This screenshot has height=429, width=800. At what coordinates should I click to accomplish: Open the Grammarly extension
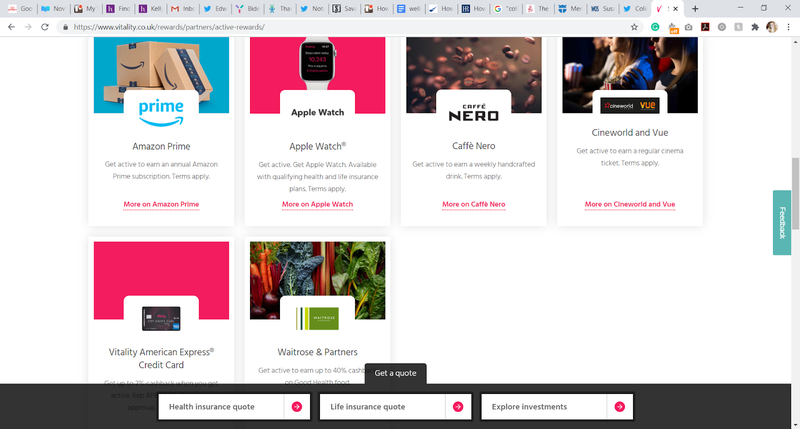[x=655, y=27]
